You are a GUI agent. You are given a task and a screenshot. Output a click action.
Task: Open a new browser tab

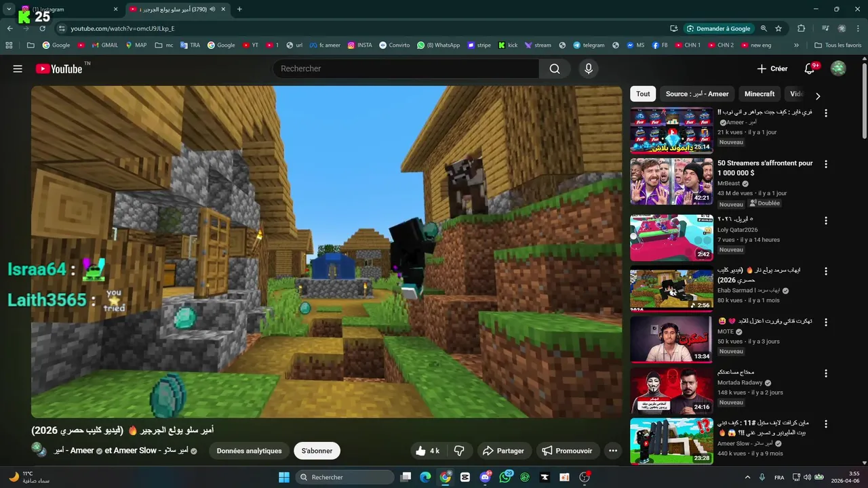239,9
